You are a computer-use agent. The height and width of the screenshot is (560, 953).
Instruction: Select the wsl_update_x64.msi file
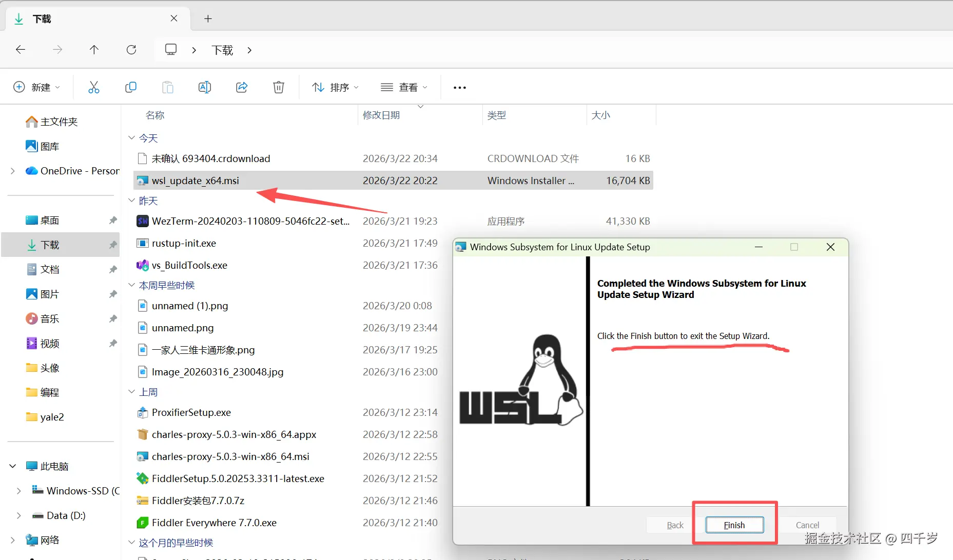[x=393, y=181]
